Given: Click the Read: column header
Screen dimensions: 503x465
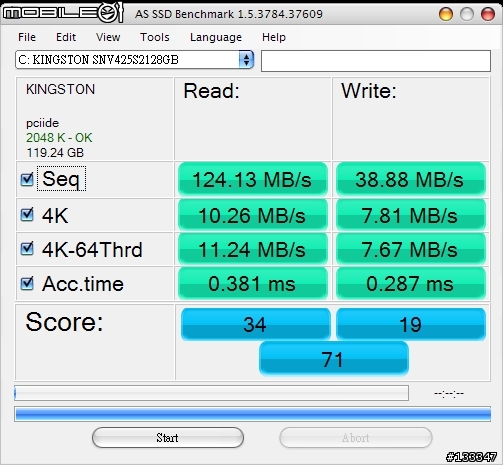Looking at the screenshot, I should [212, 91].
